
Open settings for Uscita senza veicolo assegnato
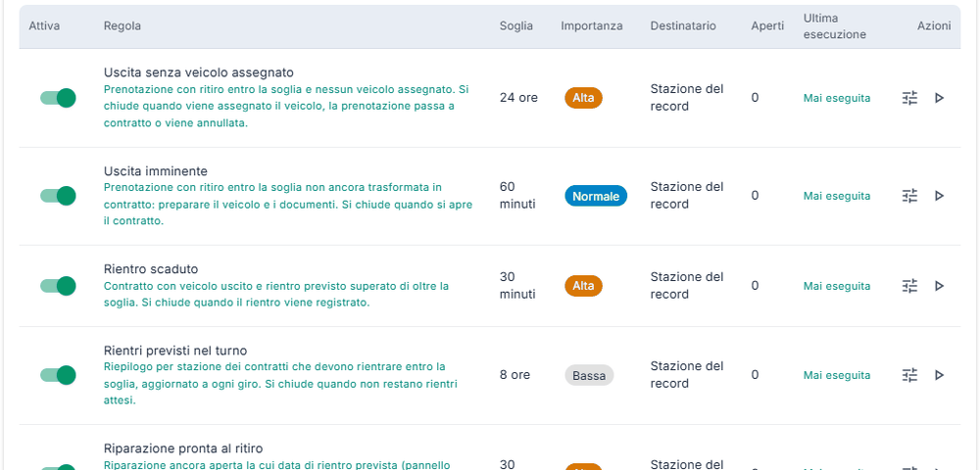[x=910, y=98]
